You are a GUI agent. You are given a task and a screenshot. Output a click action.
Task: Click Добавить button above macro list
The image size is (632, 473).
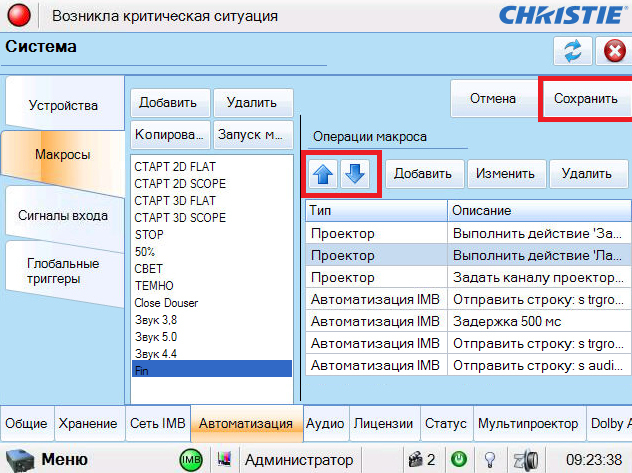pos(170,103)
